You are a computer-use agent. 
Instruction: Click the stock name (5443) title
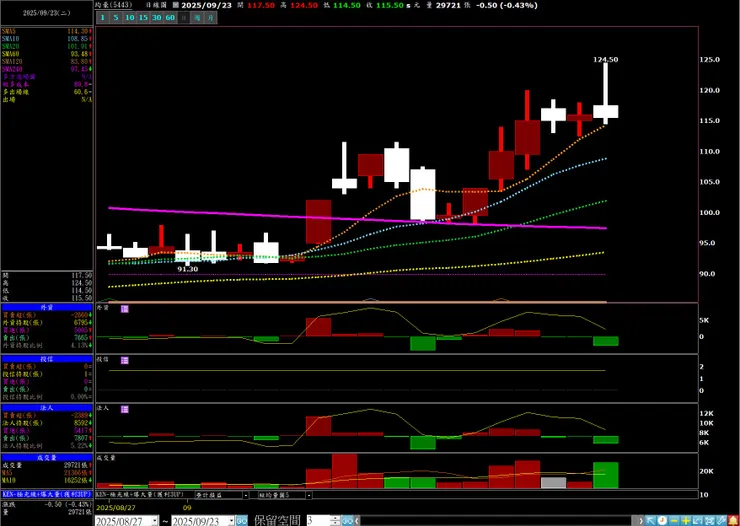click(113, 5)
